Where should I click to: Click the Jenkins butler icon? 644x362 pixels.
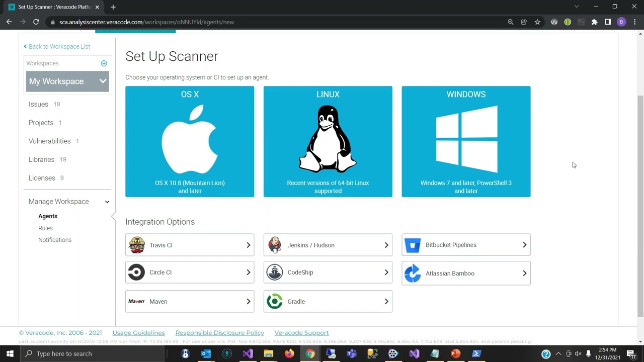coord(275,245)
